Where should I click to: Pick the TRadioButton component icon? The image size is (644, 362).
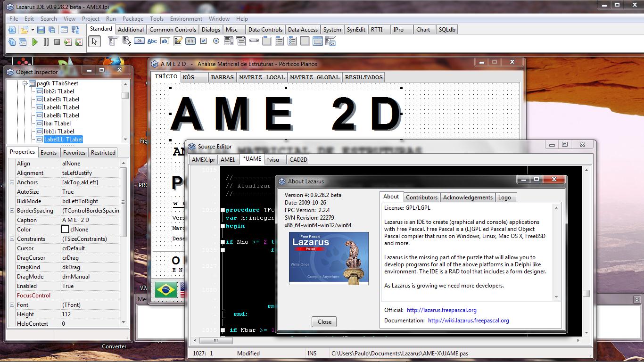216,41
